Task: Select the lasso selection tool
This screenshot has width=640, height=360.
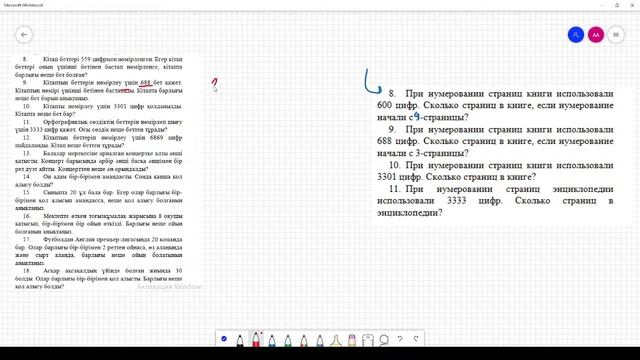Action: tap(384, 340)
